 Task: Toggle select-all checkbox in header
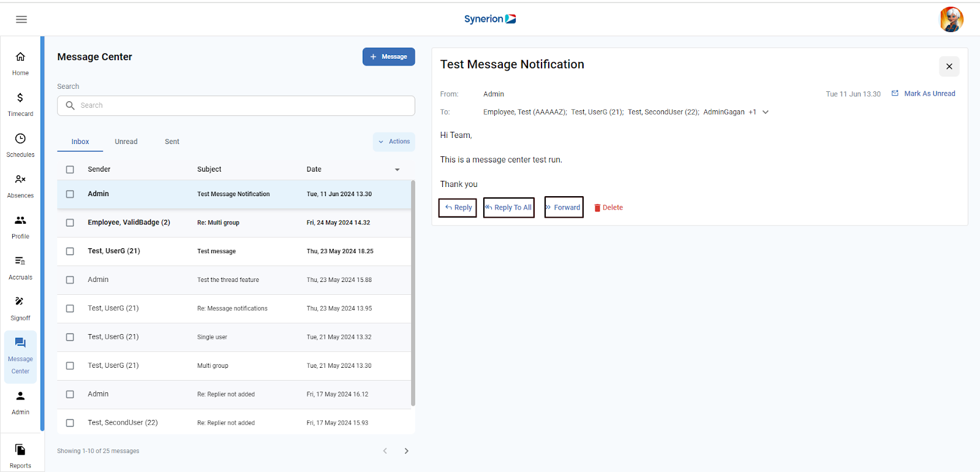pyautogui.click(x=70, y=169)
